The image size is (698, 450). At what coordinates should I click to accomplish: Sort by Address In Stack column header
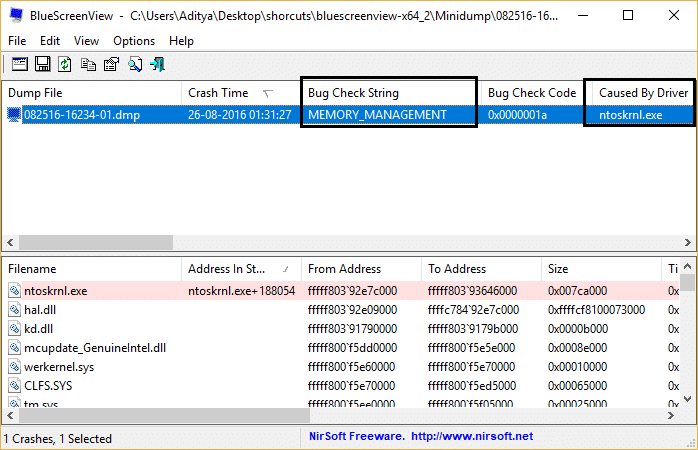click(x=229, y=269)
